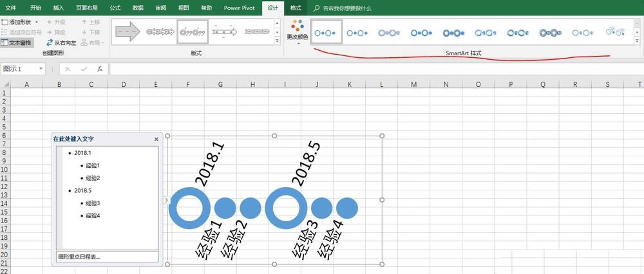Click the Add Shape (添加形状) button
Screen dimensions: 644x274
(17, 22)
